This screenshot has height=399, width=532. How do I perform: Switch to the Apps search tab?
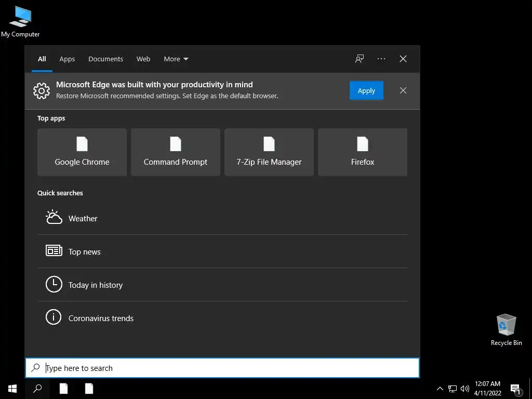click(x=67, y=59)
